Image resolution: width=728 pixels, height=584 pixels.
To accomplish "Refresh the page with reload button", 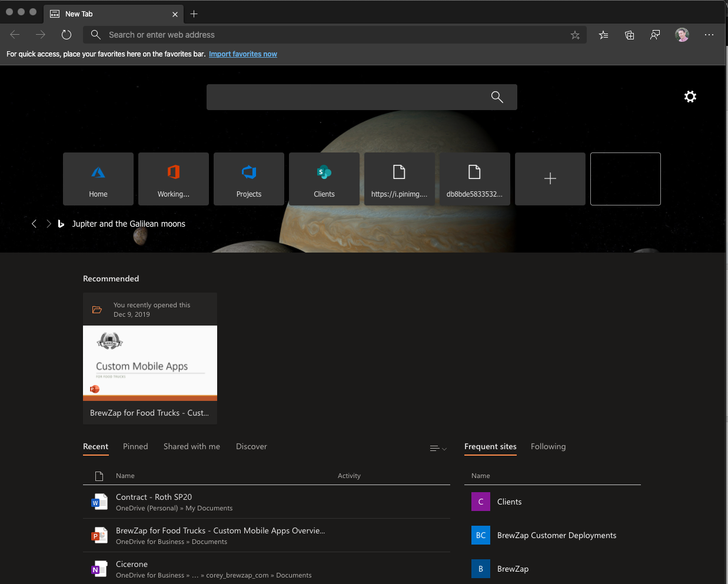I will [x=67, y=35].
